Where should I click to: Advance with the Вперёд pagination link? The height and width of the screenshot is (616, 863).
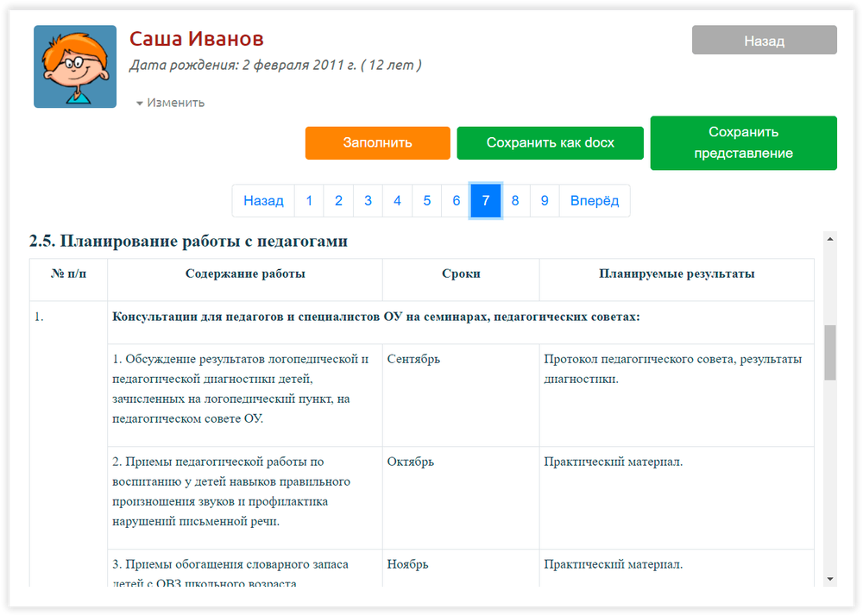pyautogui.click(x=595, y=201)
